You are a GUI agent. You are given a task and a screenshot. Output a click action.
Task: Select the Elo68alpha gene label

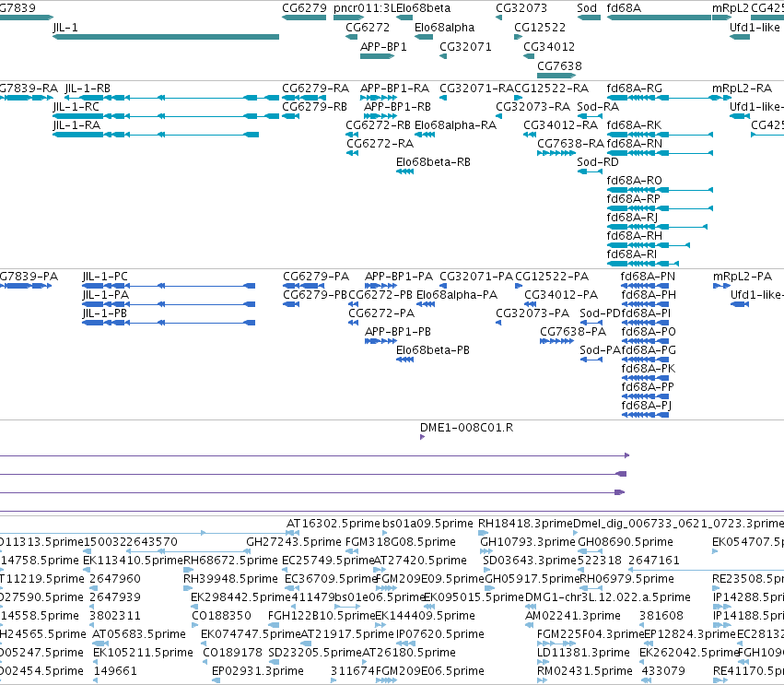pos(444,28)
